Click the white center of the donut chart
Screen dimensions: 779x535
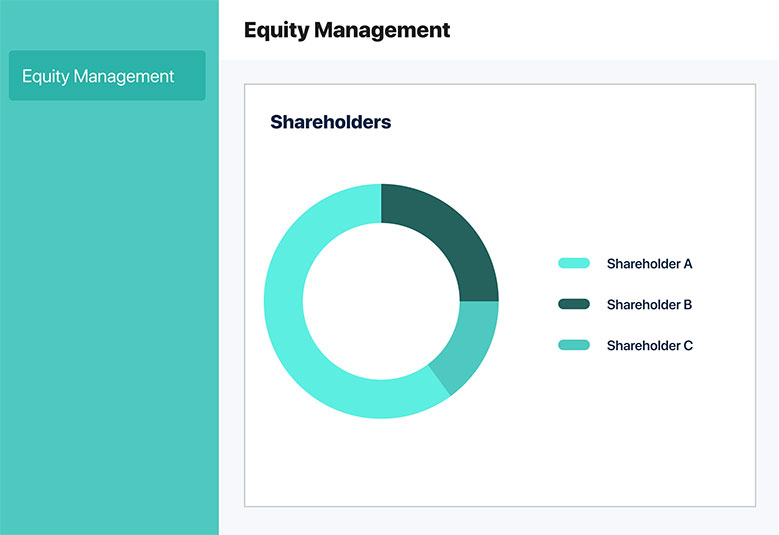(x=381, y=302)
